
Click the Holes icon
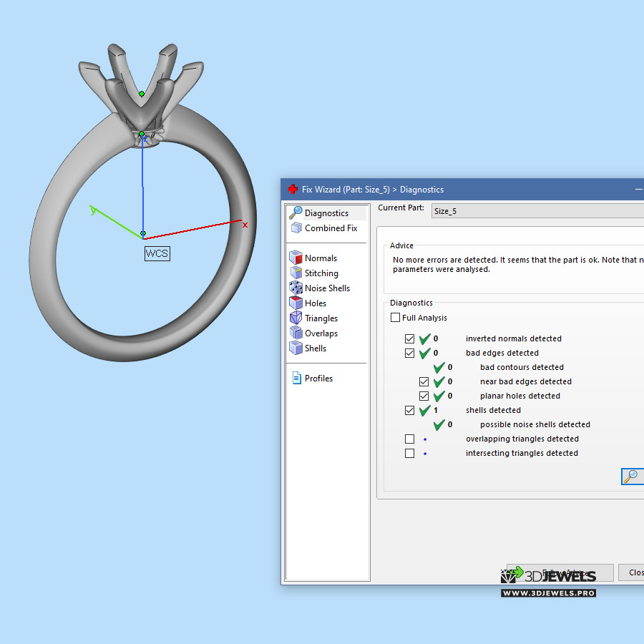[x=296, y=303]
